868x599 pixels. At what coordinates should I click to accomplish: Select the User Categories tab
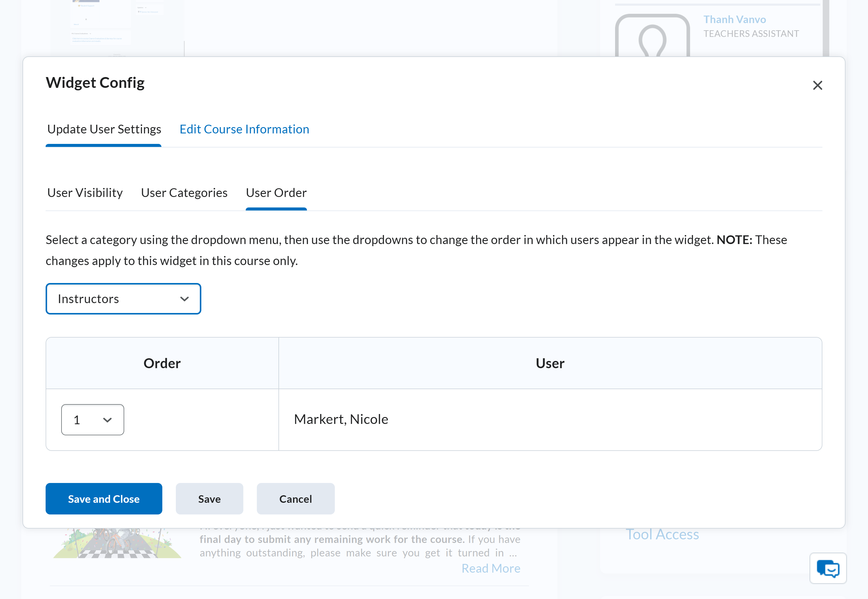(x=184, y=193)
